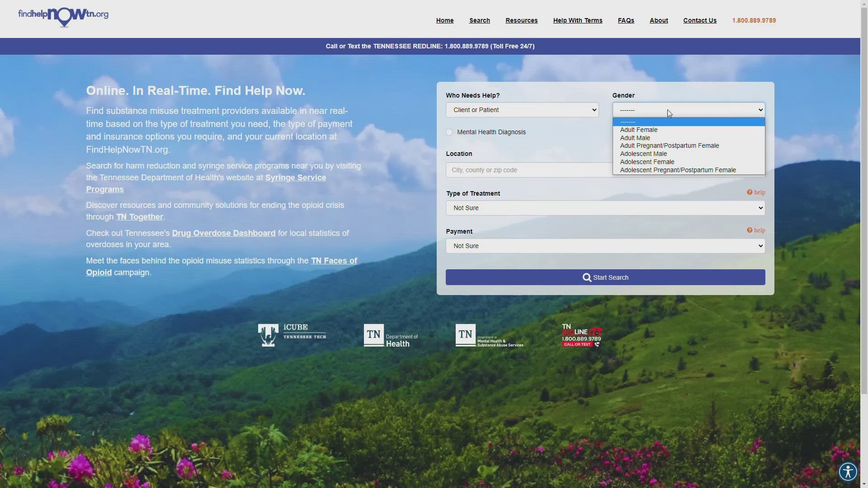Click the TN Redline call or text logo
This screenshot has height=488, width=868.
[x=582, y=335]
